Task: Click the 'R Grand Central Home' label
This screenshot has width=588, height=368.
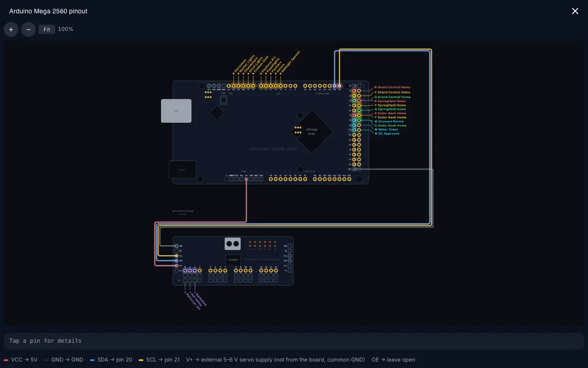Action: coord(392,87)
